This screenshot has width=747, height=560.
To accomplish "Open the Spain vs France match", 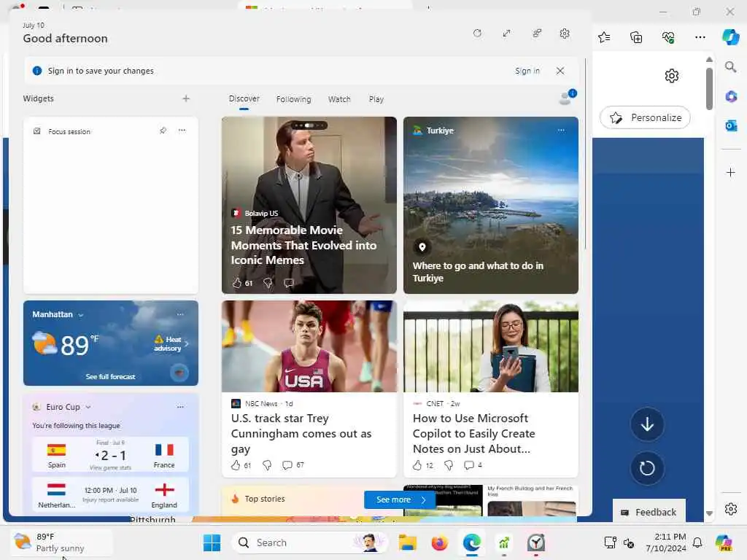I will click(111, 455).
